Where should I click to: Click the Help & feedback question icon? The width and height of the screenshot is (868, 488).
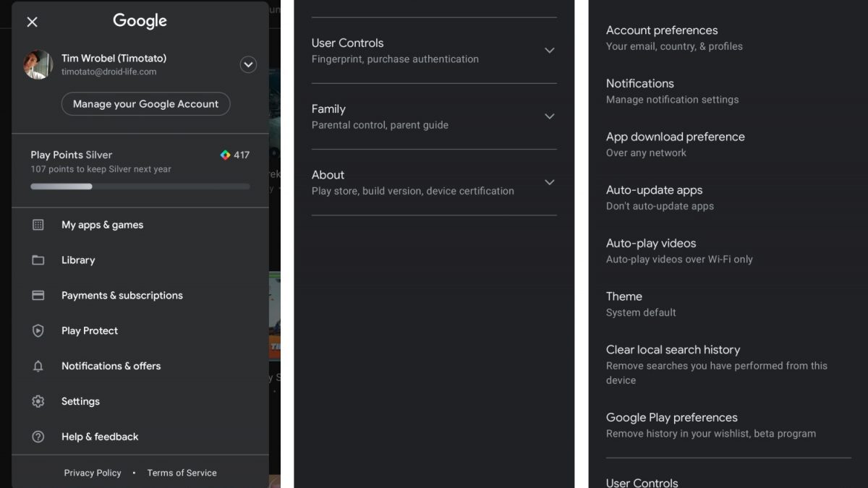[38, 437]
